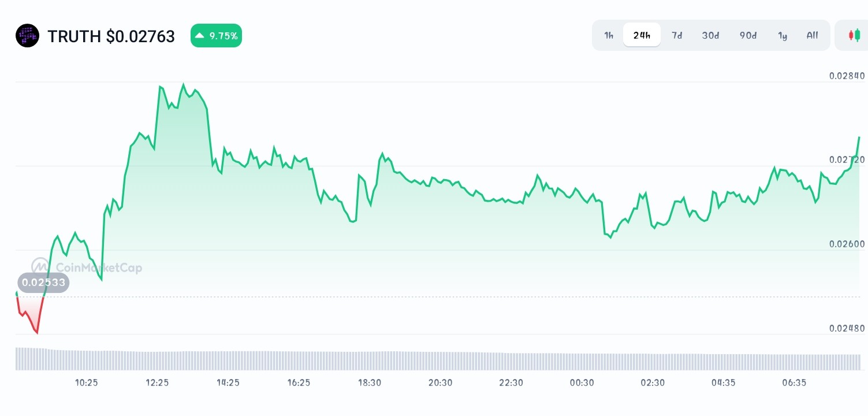Image resolution: width=868 pixels, height=416 pixels.
Task: Click the TRUTH $0.02763 price title
Action: pyautogui.click(x=111, y=36)
